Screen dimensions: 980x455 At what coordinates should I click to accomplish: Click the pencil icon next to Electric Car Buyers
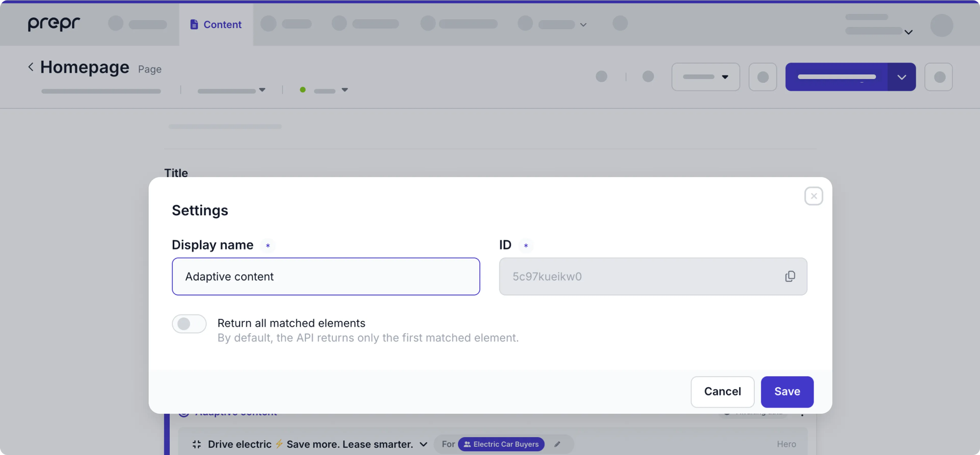(557, 444)
